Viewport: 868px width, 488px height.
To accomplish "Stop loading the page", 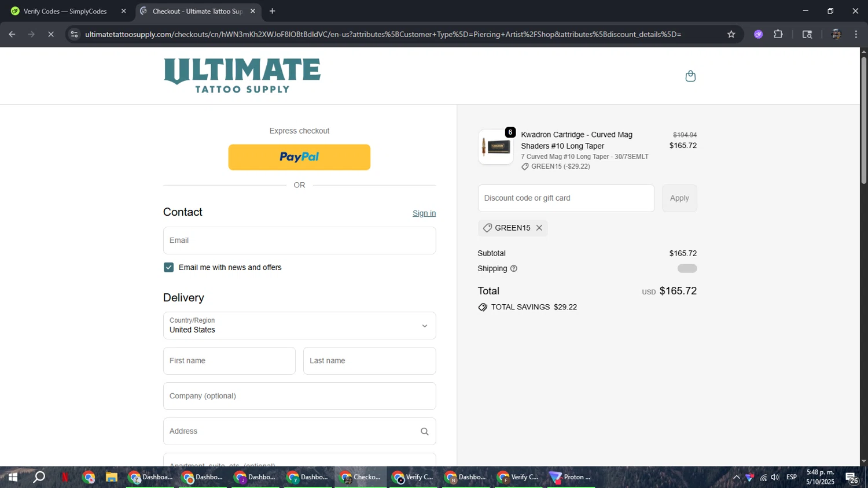I will coord(51,34).
